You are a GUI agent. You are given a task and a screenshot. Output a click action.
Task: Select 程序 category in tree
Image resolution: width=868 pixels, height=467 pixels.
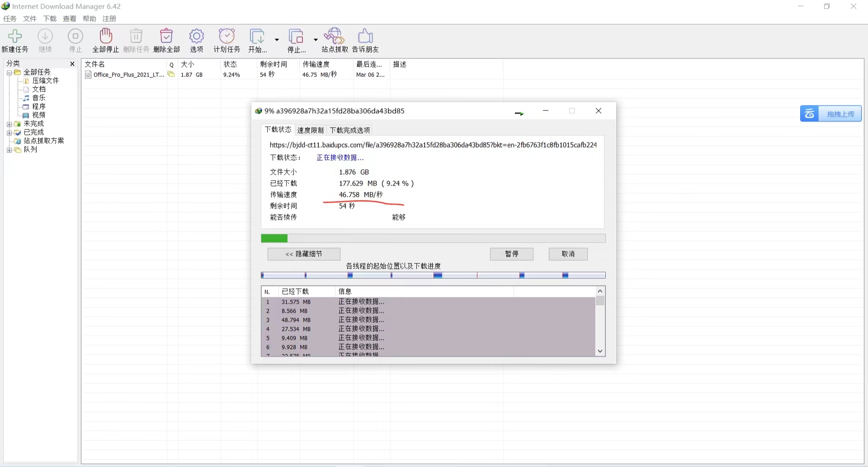(39, 106)
